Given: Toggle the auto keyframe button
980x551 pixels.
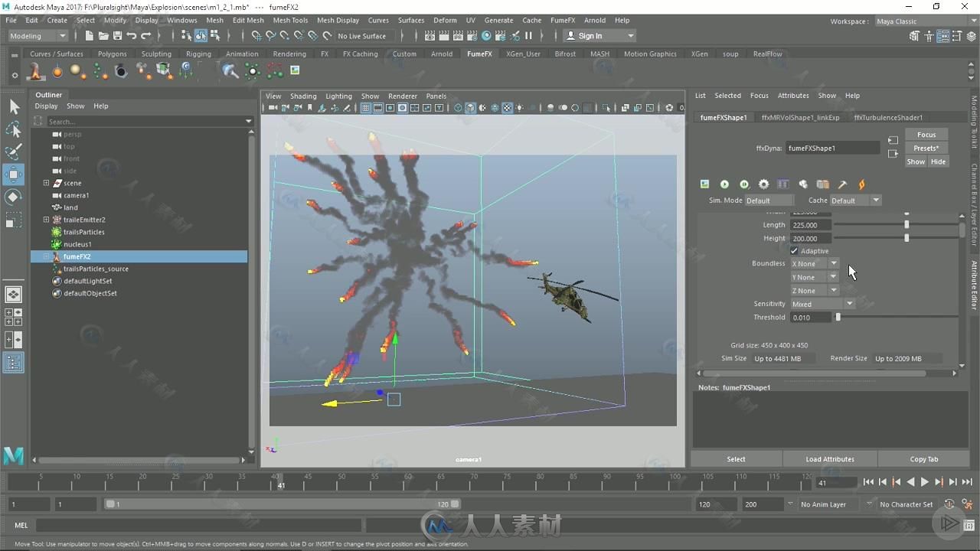Looking at the screenshot, I should [949, 504].
